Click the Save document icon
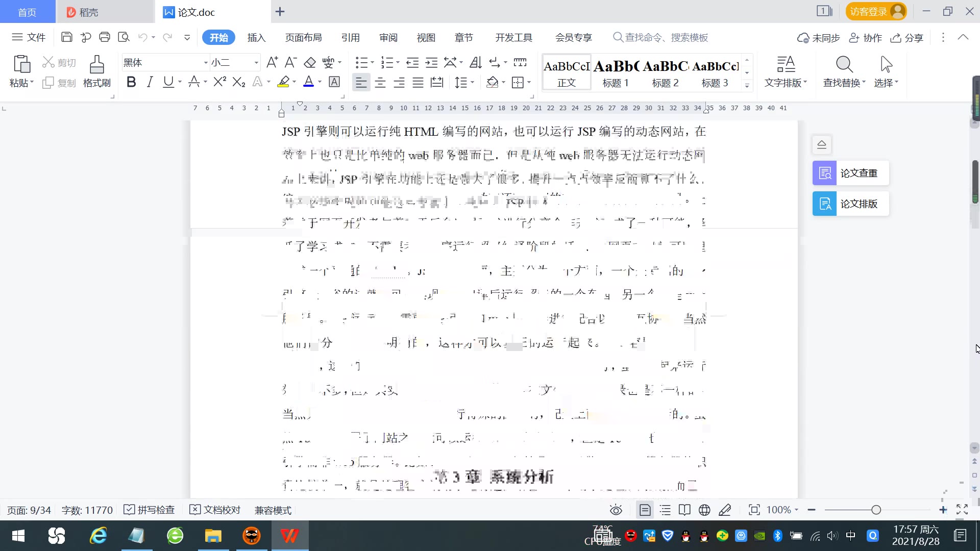Screen dimensions: 980x551 click(66, 37)
